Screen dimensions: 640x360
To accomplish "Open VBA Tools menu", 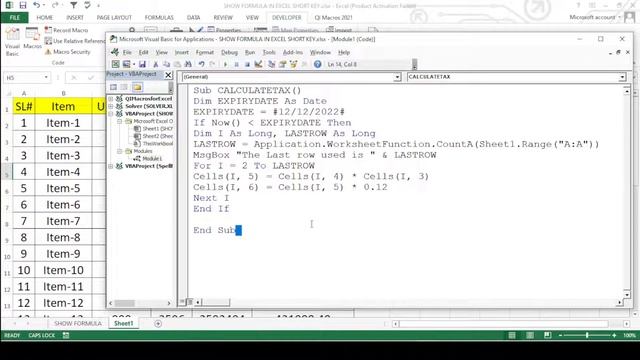I will [x=269, y=52].
